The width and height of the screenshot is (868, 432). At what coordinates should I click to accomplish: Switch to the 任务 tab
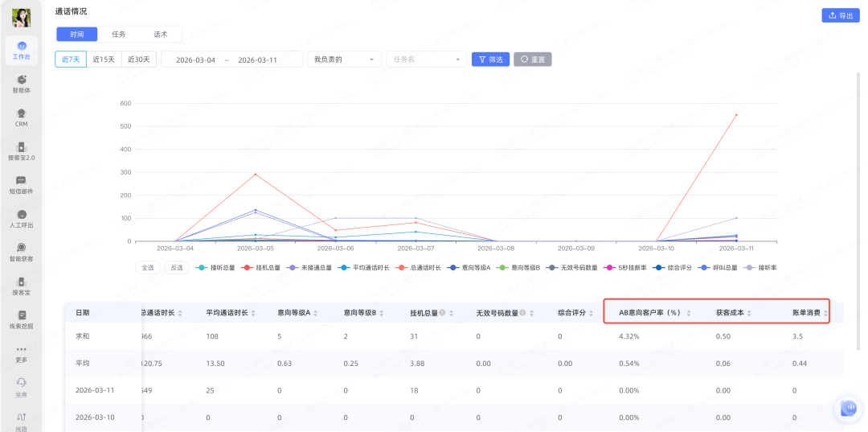click(x=119, y=35)
